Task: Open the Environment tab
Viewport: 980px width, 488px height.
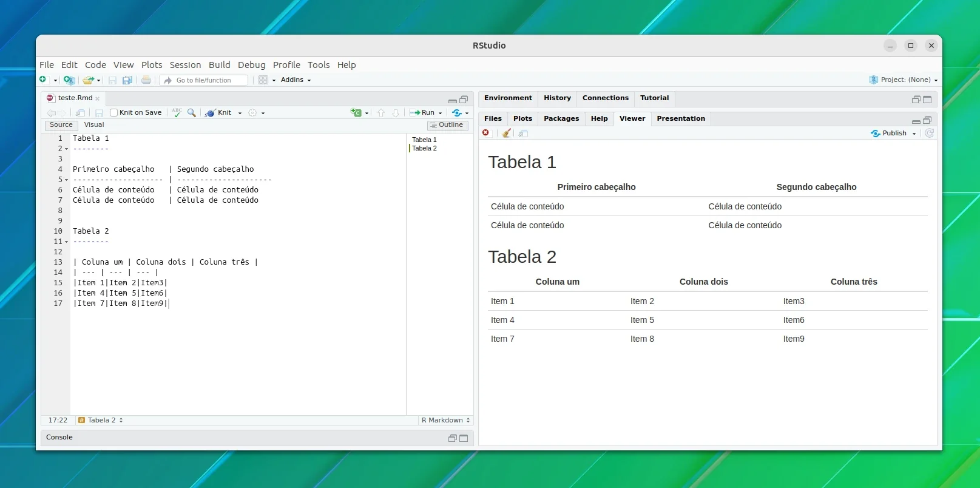Action: point(508,98)
